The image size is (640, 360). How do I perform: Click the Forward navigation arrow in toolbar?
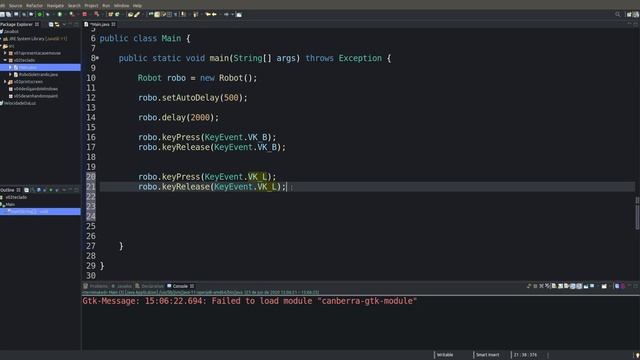(x=226, y=14)
